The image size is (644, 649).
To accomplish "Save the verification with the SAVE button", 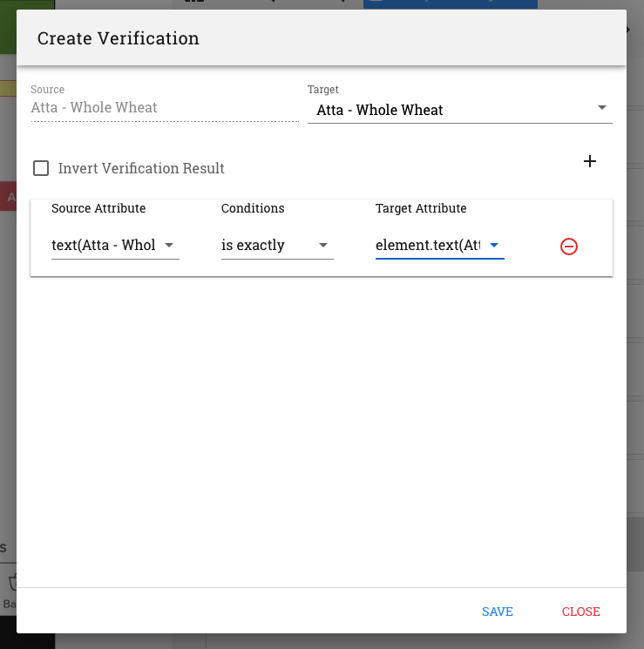I will [x=498, y=612].
